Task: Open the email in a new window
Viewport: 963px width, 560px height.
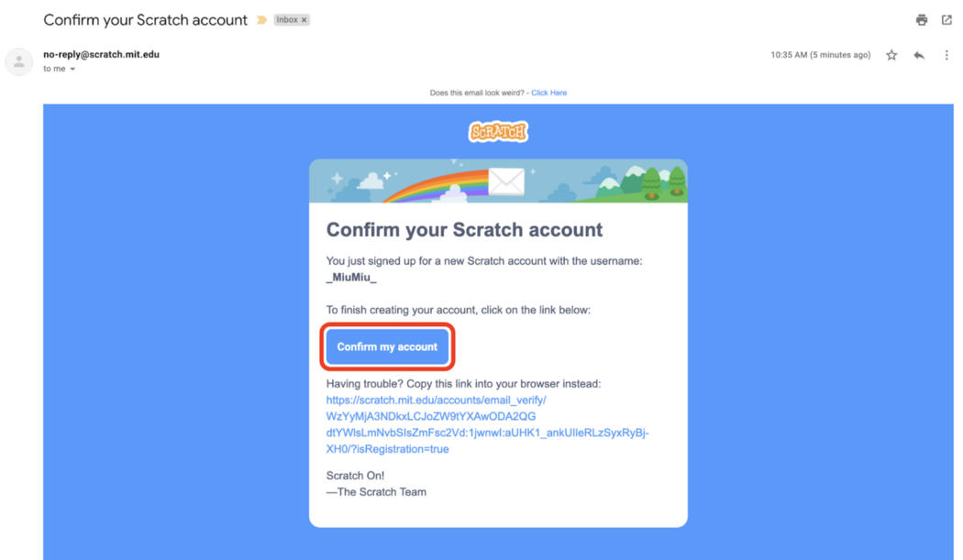Action: 946,20
